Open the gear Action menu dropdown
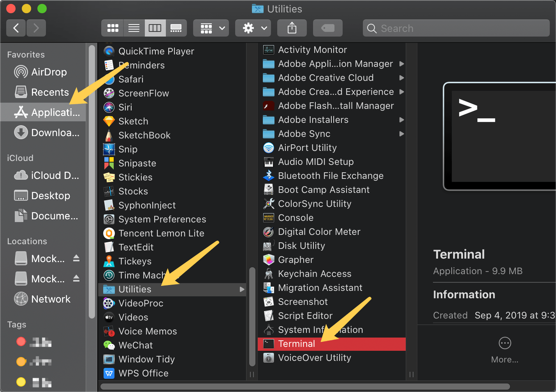The width and height of the screenshot is (556, 392). [253, 28]
